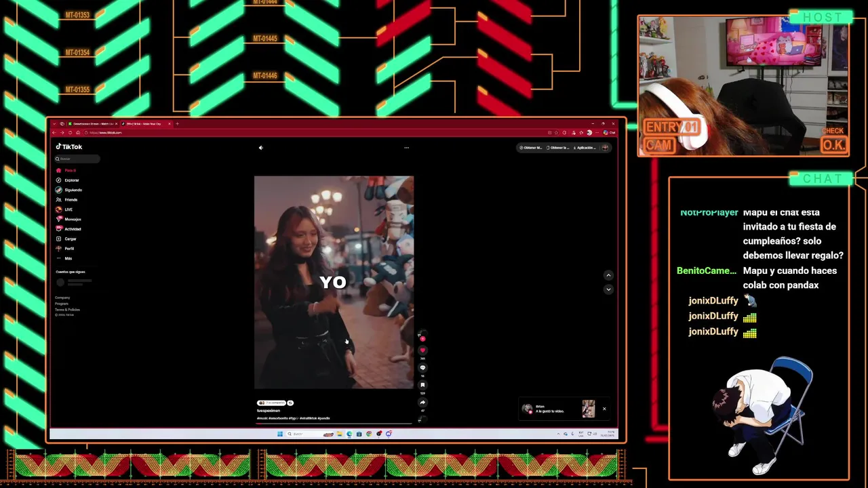Viewport: 868px width, 488px height.
Task: Open browser settings three-dot menu
Action: click(597, 133)
